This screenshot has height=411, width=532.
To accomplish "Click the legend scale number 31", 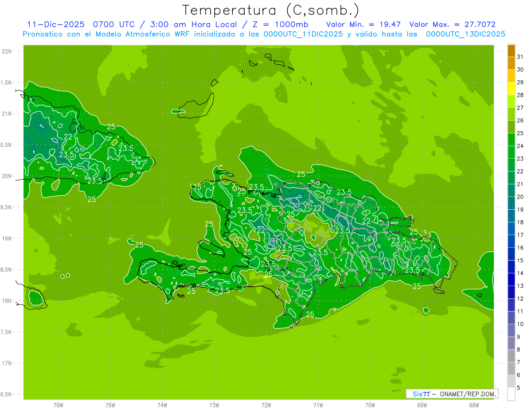I will coord(520,57).
